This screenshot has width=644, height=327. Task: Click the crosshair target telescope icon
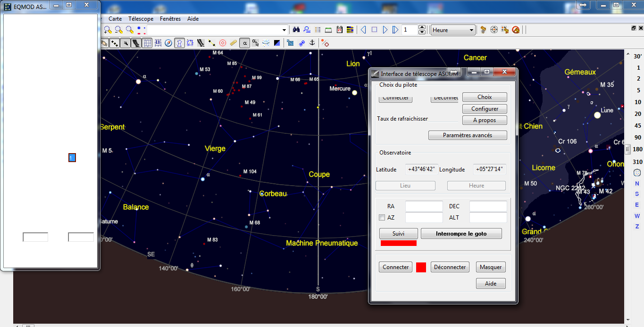[494, 30]
